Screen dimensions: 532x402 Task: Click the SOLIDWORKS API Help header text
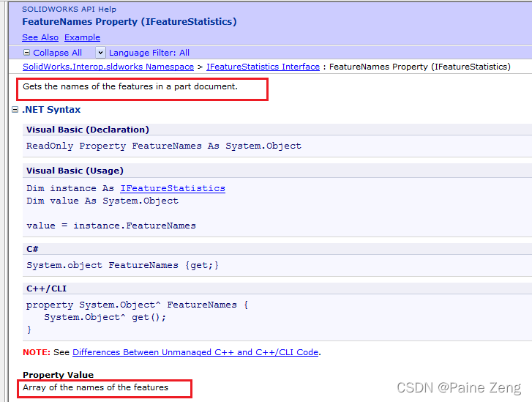pos(69,10)
